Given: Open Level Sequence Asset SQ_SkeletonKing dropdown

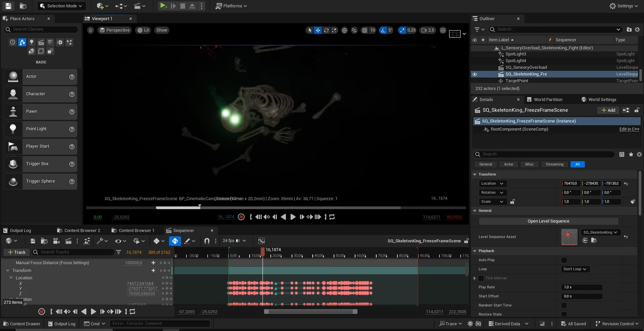Looking at the screenshot, I should tap(601, 232).
